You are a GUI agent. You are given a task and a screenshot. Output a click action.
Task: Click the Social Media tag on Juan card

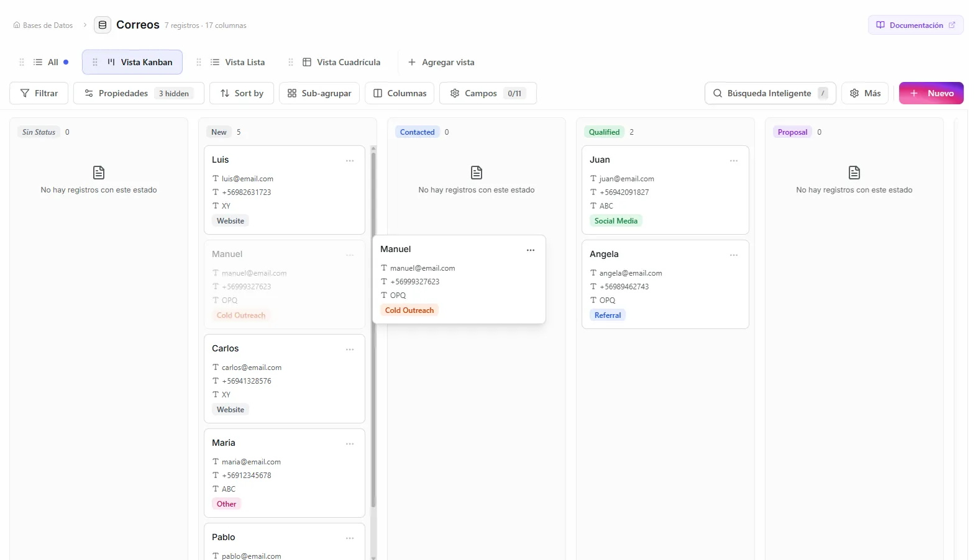(616, 221)
